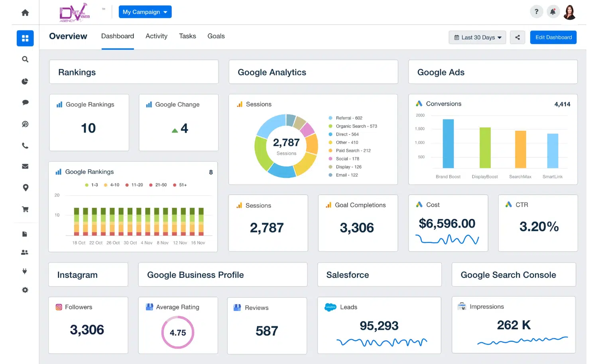Open the search icon in sidebar
598x364 pixels.
(25, 59)
